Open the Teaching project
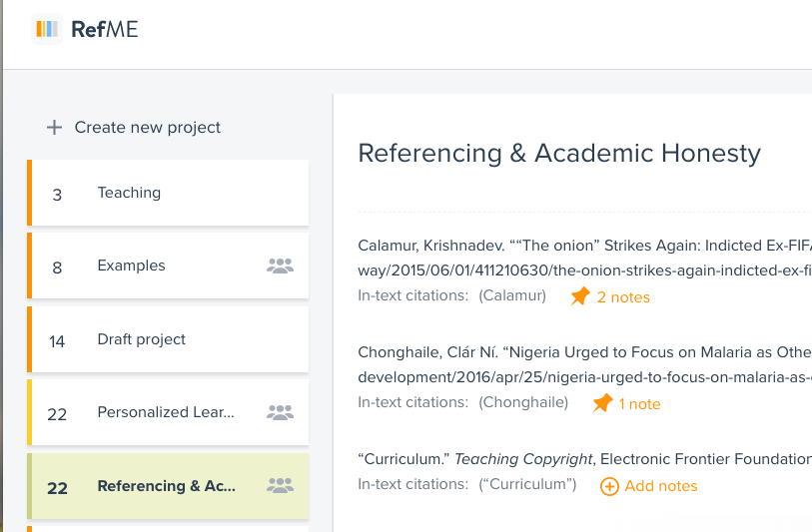 coord(129,193)
